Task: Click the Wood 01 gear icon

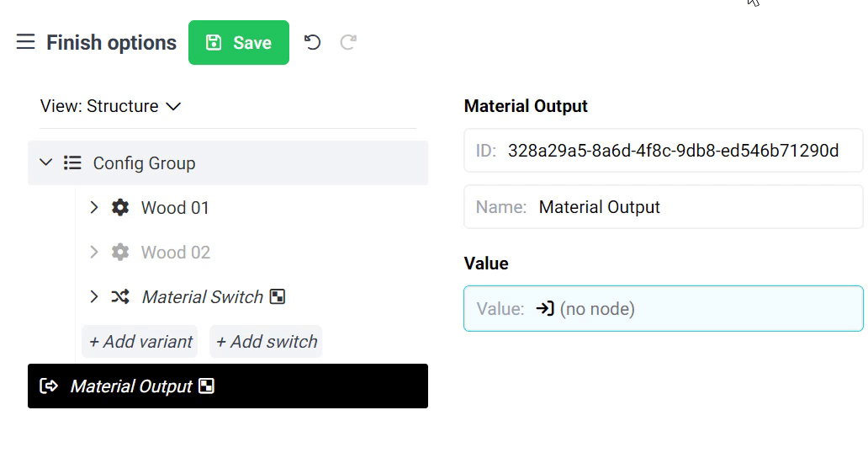Action: point(120,208)
